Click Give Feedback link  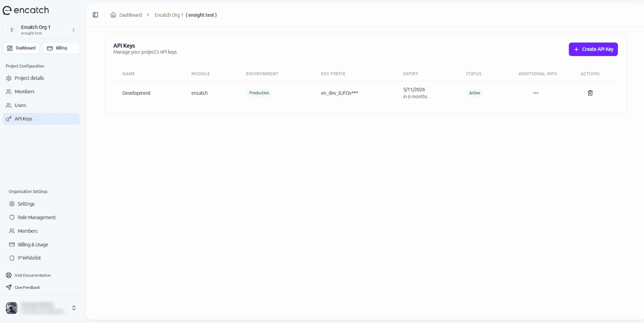(27, 287)
